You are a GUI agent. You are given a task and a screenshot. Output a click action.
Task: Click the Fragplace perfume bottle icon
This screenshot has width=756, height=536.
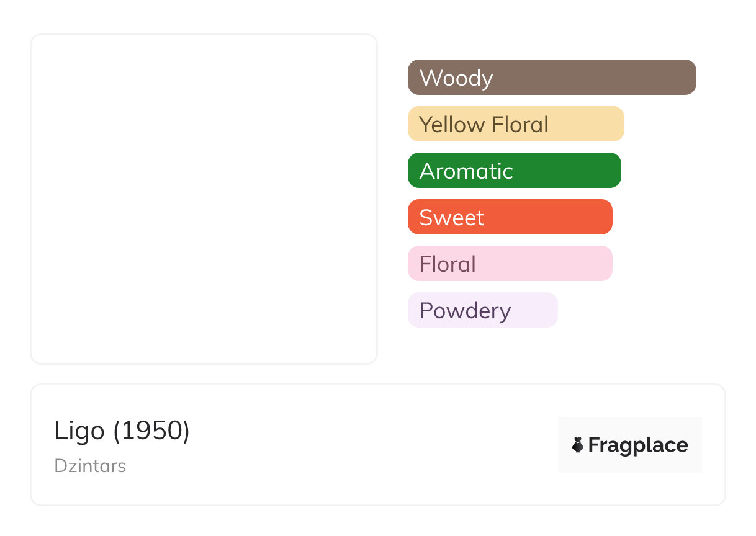578,445
